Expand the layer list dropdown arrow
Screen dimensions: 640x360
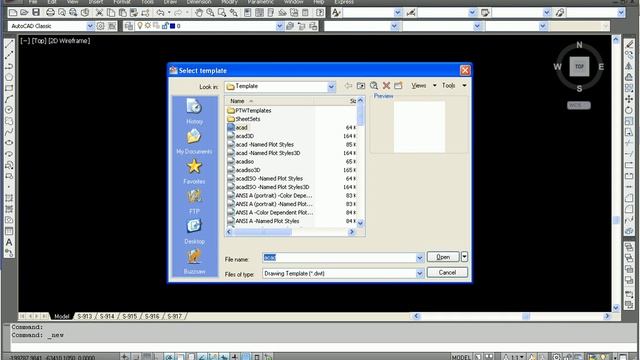click(x=279, y=26)
